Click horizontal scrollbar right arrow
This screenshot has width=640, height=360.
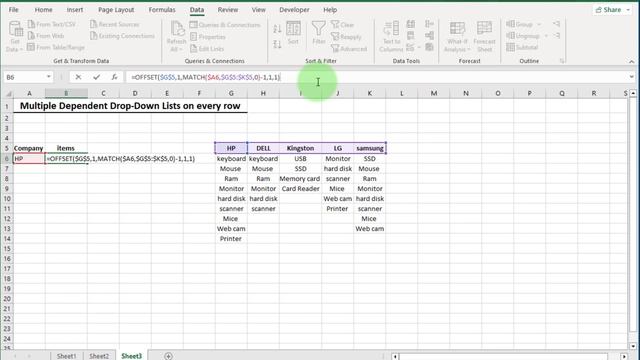coord(624,356)
